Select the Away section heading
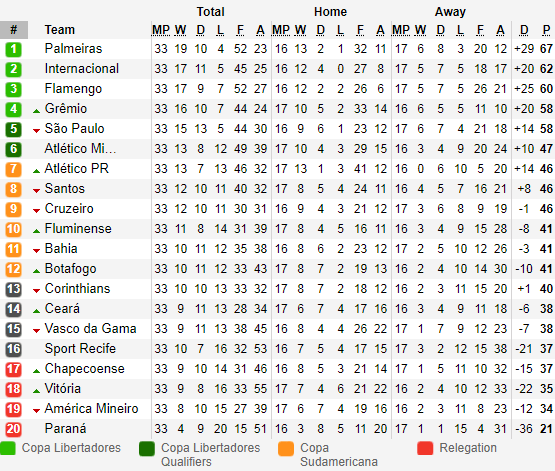This screenshot has height=471, width=555. (450, 12)
